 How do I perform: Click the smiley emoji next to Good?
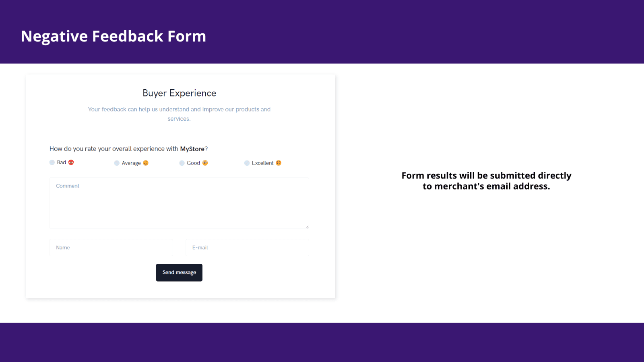click(205, 163)
